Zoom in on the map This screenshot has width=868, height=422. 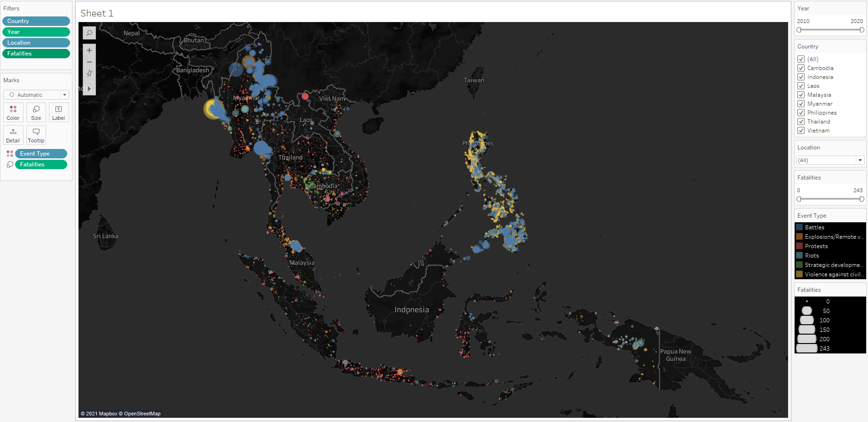(89, 50)
